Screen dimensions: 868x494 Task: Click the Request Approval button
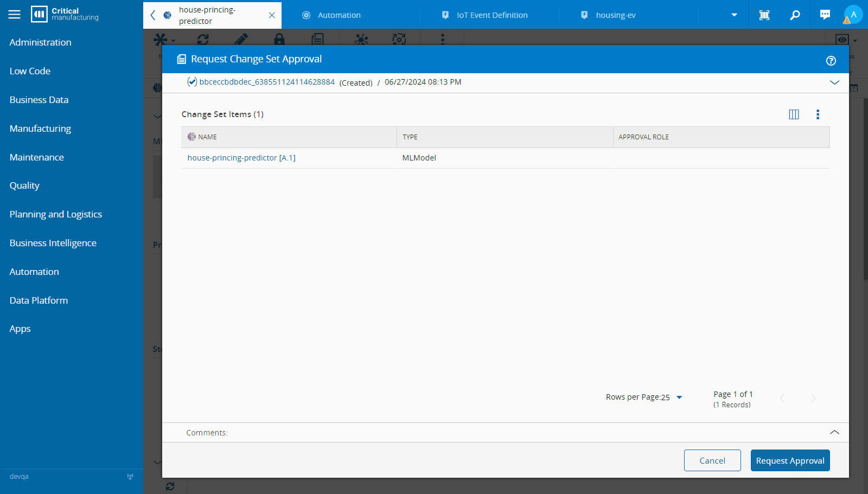790,460
